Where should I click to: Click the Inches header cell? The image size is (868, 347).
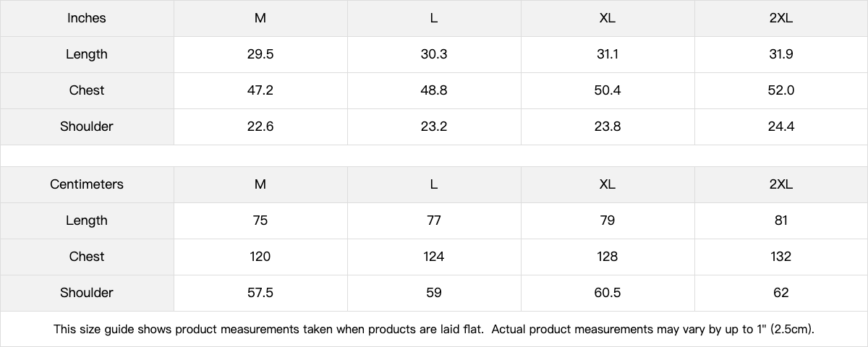click(x=87, y=18)
